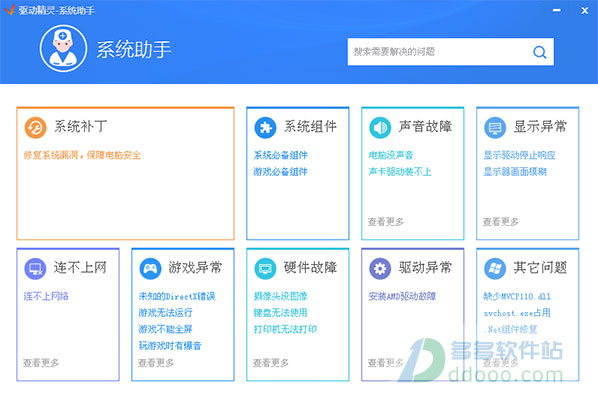Click the search magnifier icon
This screenshot has height=418, width=598.
pos(540,52)
